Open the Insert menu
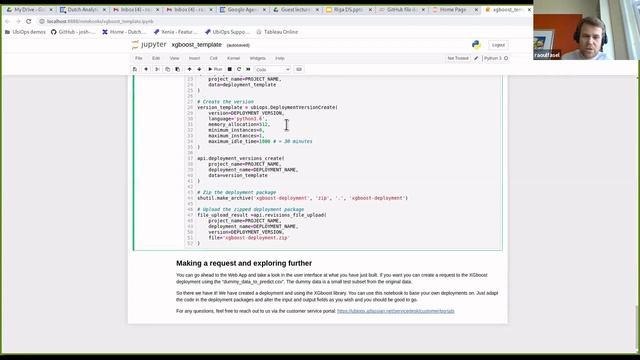 (x=194, y=58)
